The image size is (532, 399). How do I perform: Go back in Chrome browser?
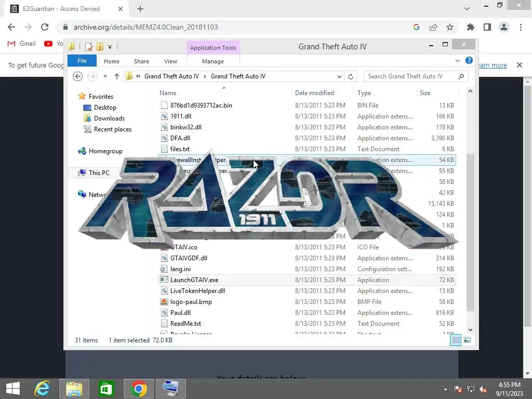click(x=11, y=27)
